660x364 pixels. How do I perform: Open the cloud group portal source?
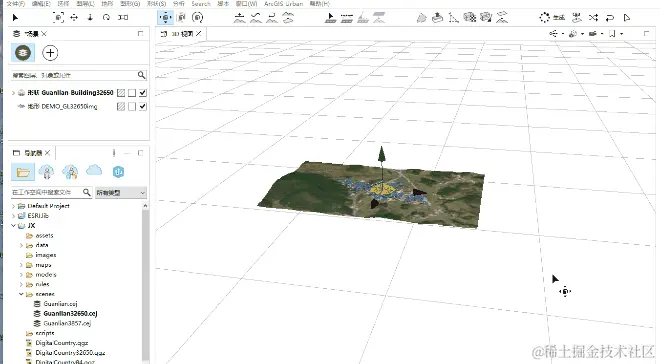click(70, 172)
